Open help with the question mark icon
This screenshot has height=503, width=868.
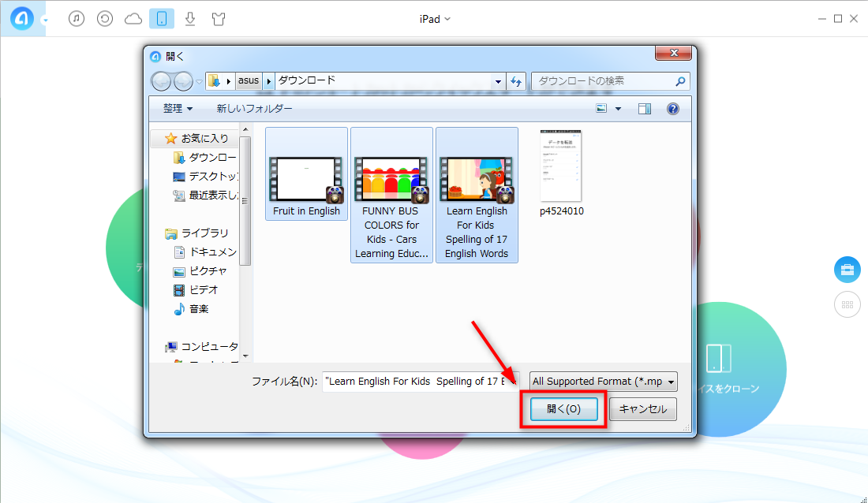click(672, 109)
